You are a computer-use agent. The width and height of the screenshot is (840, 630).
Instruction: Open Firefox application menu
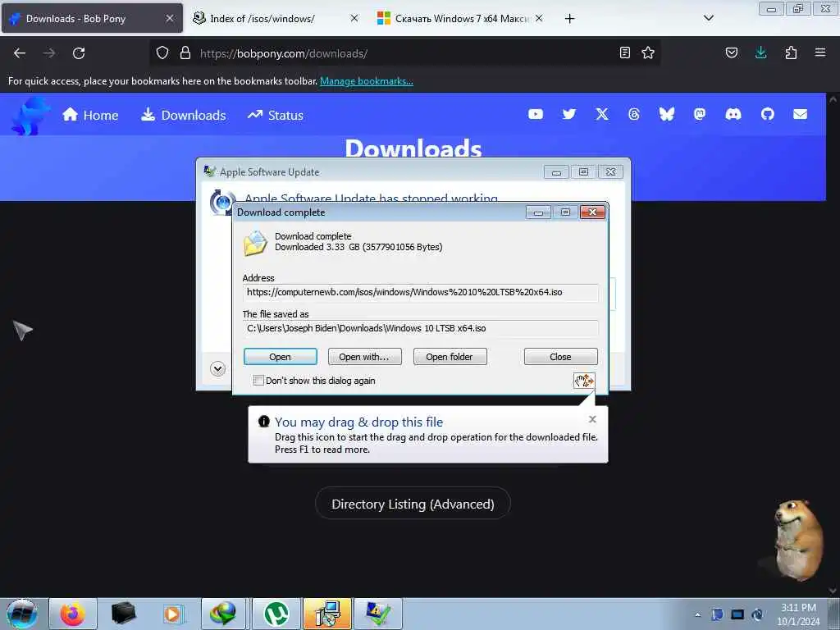click(x=820, y=52)
